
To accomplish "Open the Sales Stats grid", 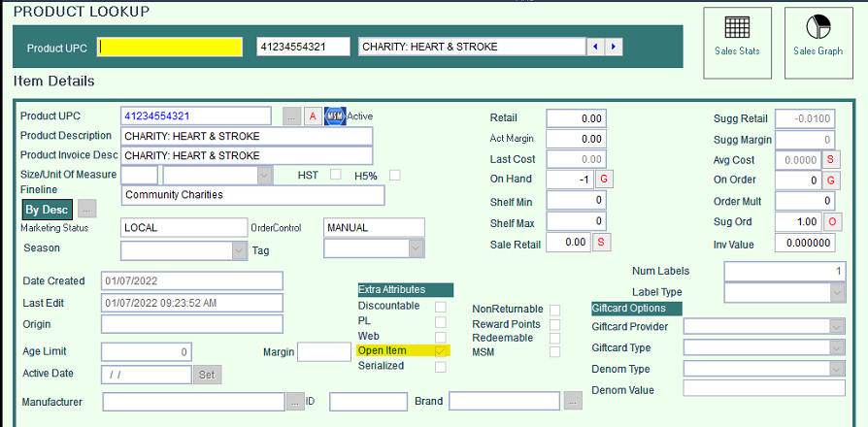I will [x=737, y=41].
